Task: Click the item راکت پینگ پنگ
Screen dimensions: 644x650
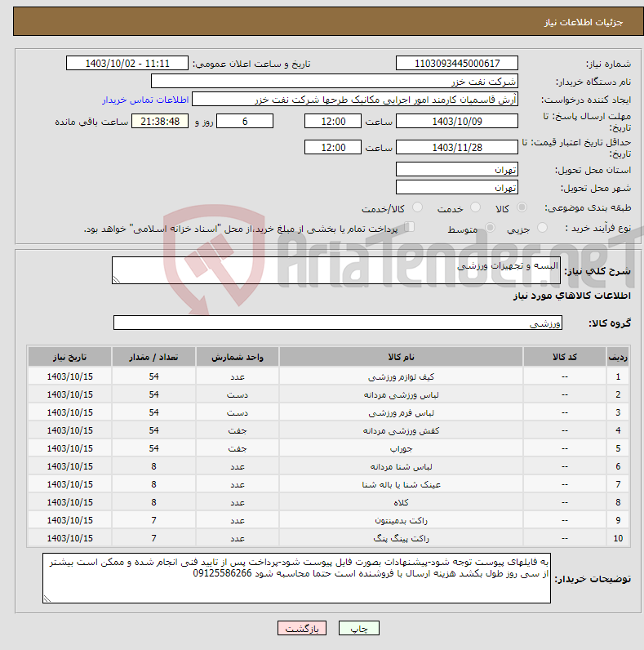Action: click(x=401, y=538)
